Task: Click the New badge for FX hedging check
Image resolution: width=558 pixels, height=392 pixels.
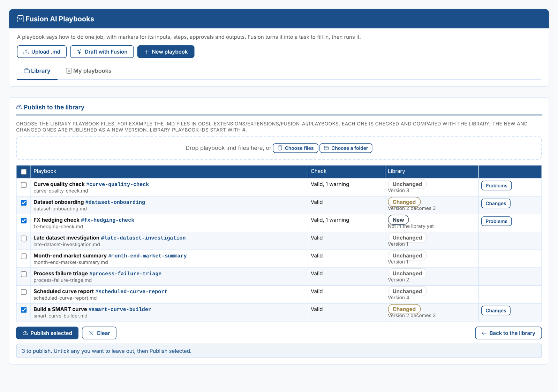Action: pyautogui.click(x=398, y=220)
